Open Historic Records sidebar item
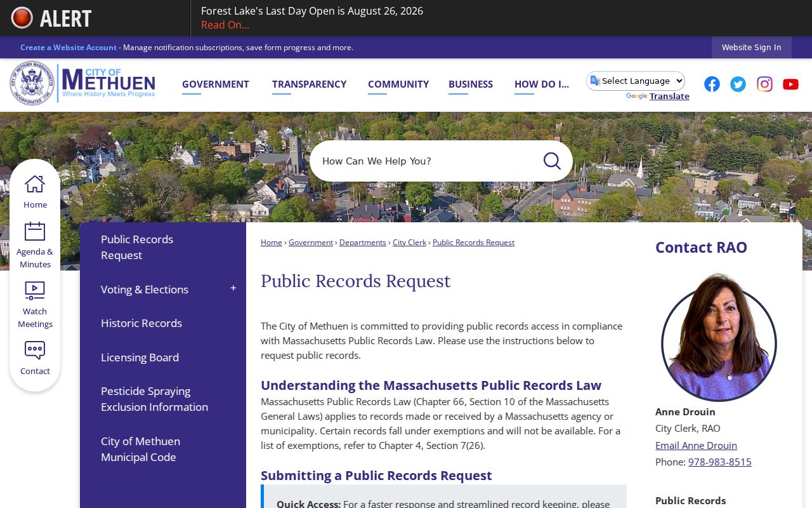This screenshot has width=812, height=508. point(141,323)
